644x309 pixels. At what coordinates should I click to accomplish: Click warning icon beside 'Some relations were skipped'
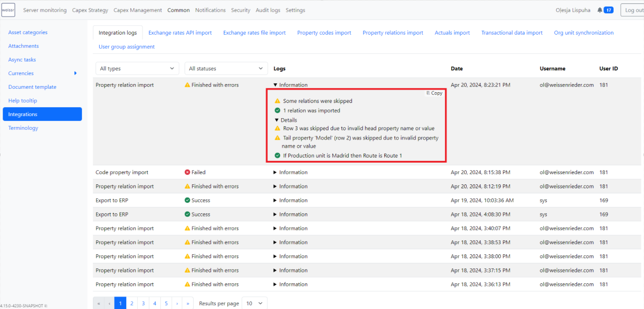pos(278,101)
